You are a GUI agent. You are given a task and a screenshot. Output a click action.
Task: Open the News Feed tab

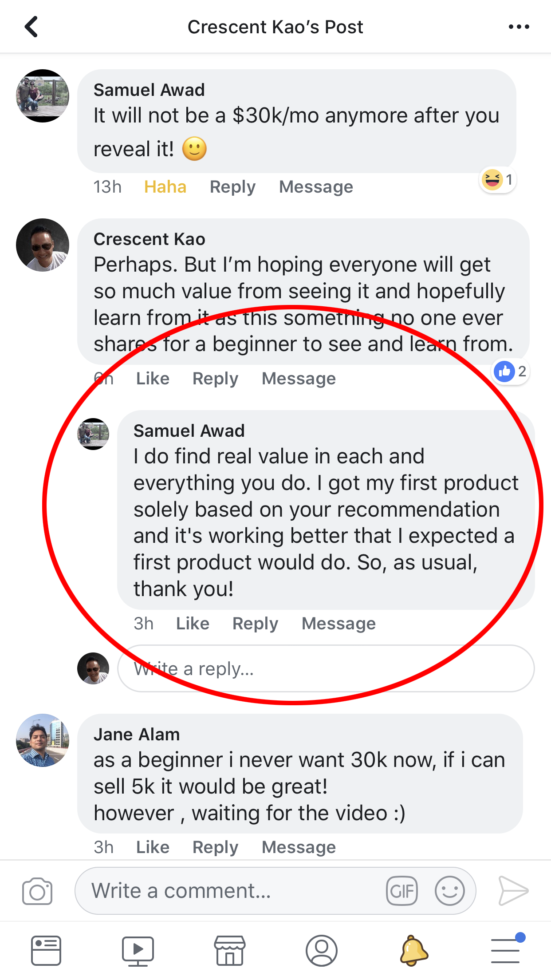point(46,951)
